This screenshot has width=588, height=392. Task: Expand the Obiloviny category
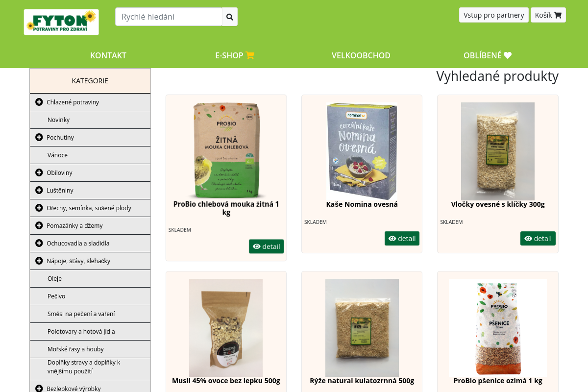click(39, 172)
